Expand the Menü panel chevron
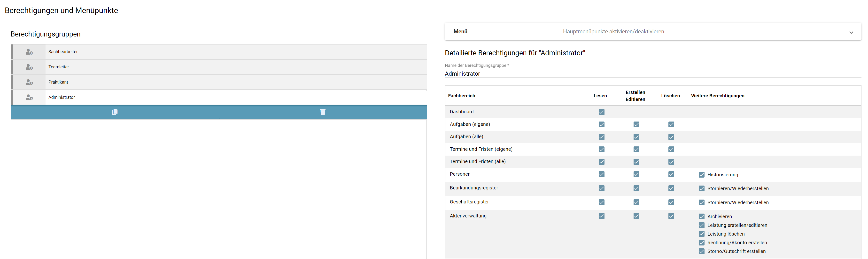Screen dimensions: 868x259 [851, 32]
